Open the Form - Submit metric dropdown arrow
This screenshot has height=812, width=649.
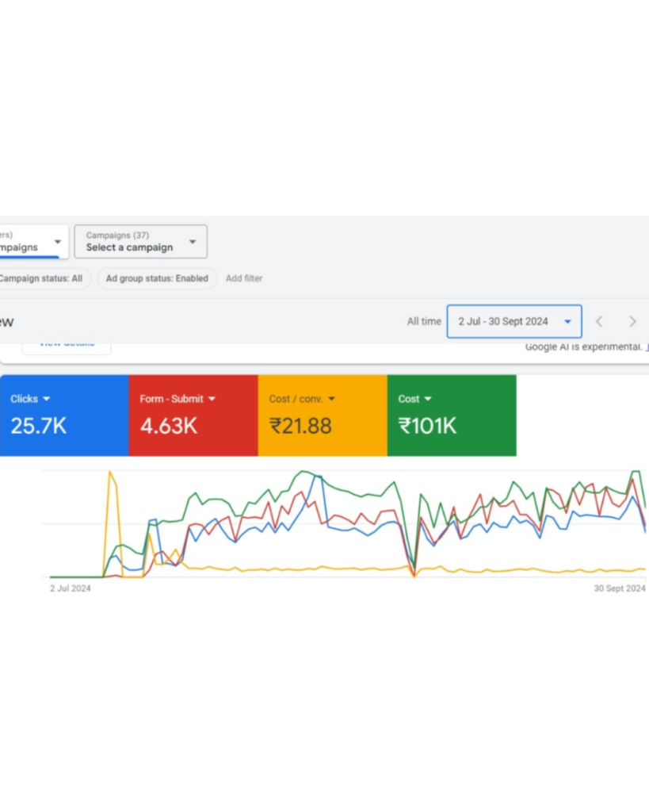pos(212,399)
